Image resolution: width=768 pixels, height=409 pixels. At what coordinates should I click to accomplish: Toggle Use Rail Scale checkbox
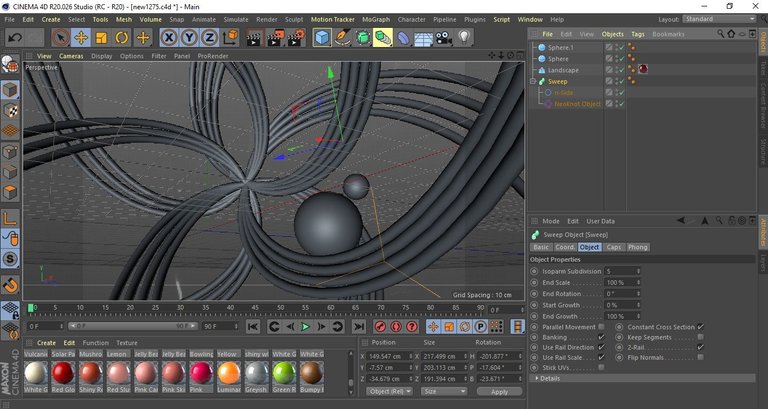(x=601, y=358)
